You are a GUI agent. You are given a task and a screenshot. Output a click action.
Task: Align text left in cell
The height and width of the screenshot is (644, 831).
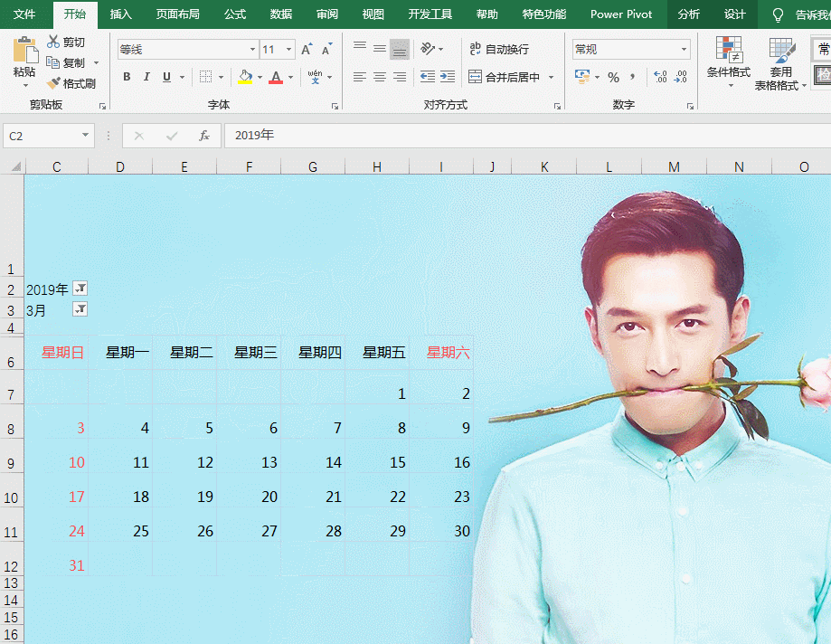[x=360, y=77]
